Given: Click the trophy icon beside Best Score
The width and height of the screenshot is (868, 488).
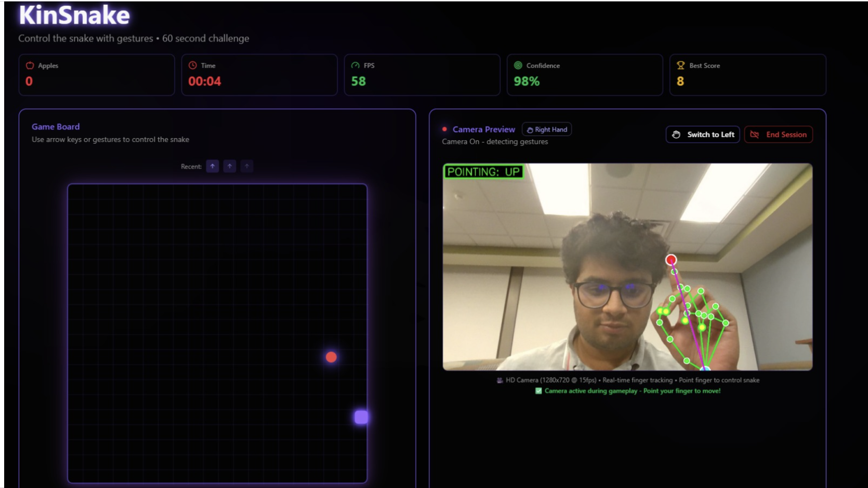Looking at the screenshot, I should tap(680, 65).
